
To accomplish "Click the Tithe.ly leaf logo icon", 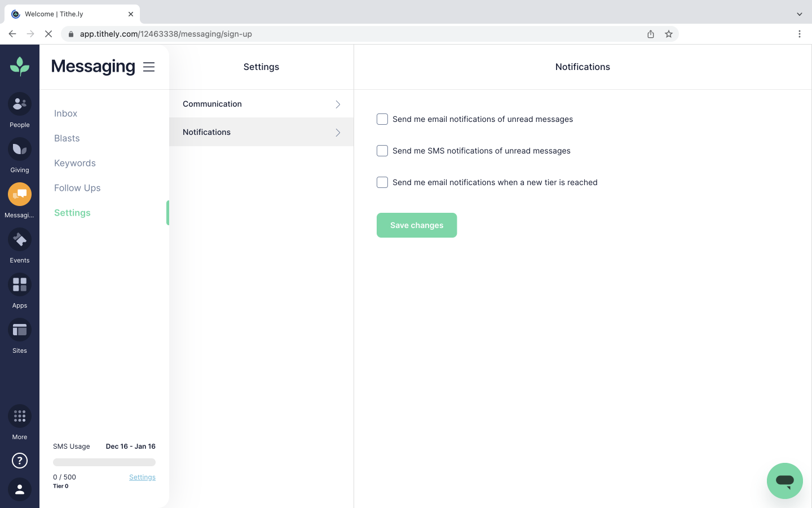I will click(20, 66).
